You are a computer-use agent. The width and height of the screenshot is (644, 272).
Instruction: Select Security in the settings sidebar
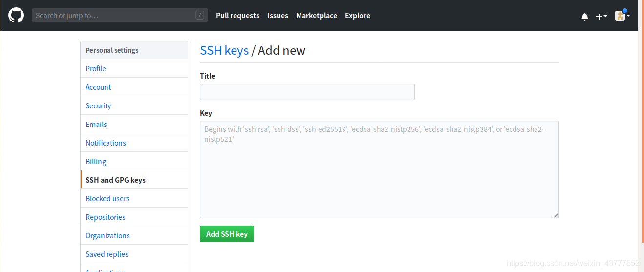tap(134, 105)
